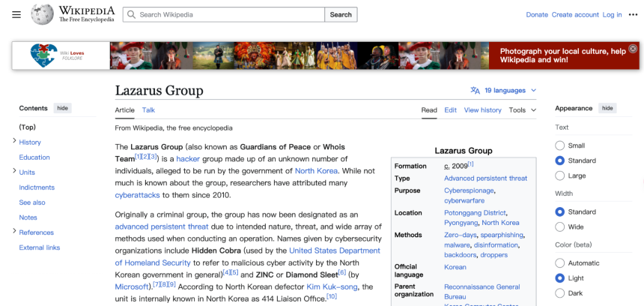Open Potonggang District link

point(476,213)
